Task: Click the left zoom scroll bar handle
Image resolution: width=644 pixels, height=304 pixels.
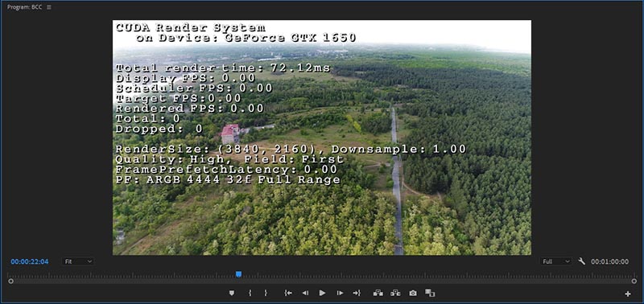Action: pyautogui.click(x=10, y=281)
